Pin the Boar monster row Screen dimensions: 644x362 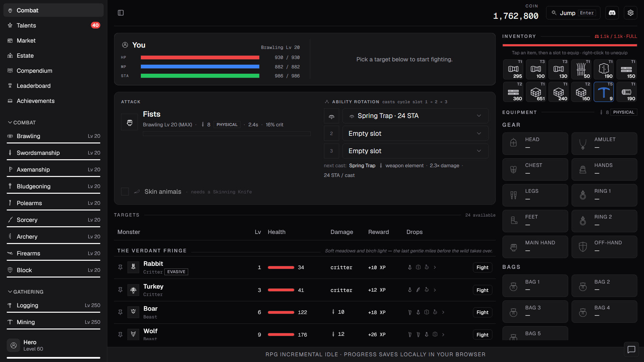pyautogui.click(x=120, y=312)
